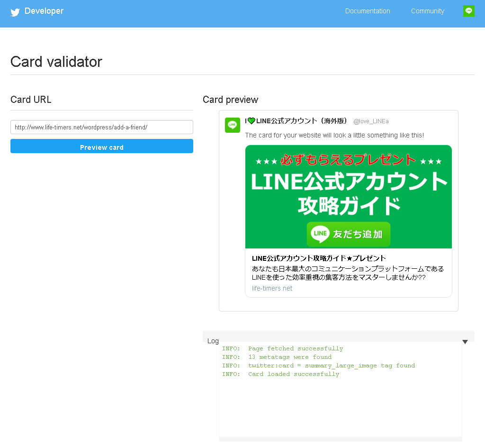Click the card description text about LINE

348,273
